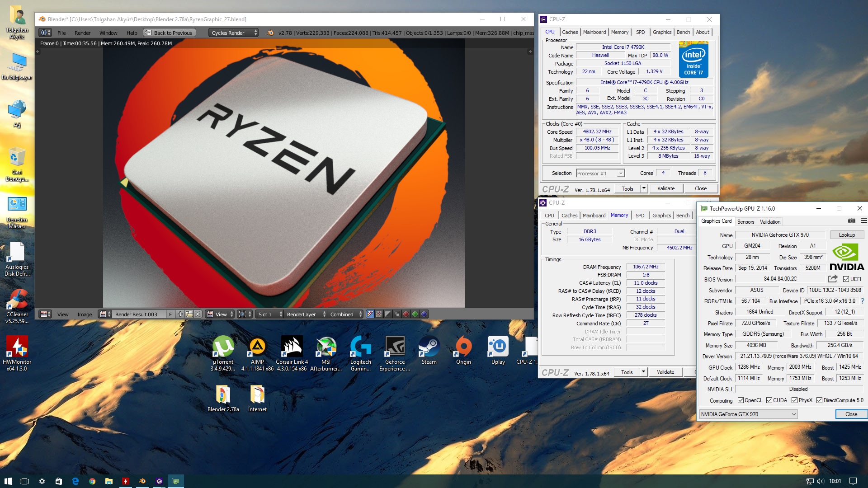Screen dimensions: 868x488
Task: Click the BIOS share/export arrow icon in GPU-Z
Action: click(x=833, y=279)
